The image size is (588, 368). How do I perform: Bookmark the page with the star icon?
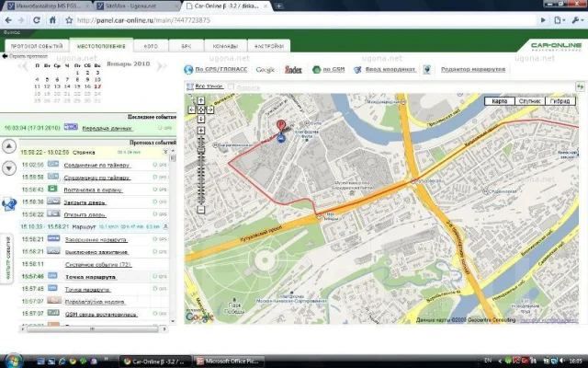[x=69, y=20]
